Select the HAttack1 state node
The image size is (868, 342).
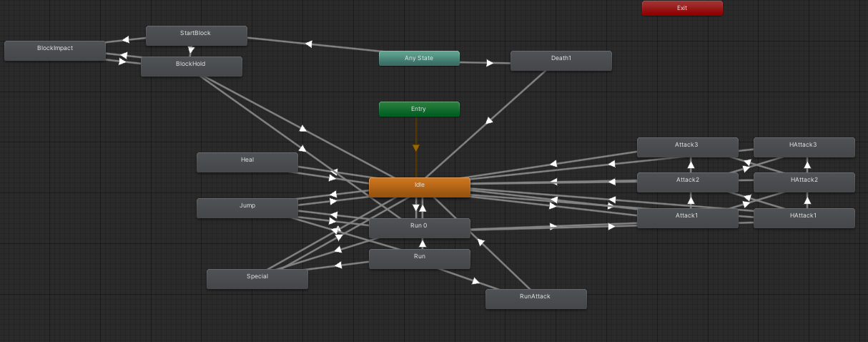804,218
